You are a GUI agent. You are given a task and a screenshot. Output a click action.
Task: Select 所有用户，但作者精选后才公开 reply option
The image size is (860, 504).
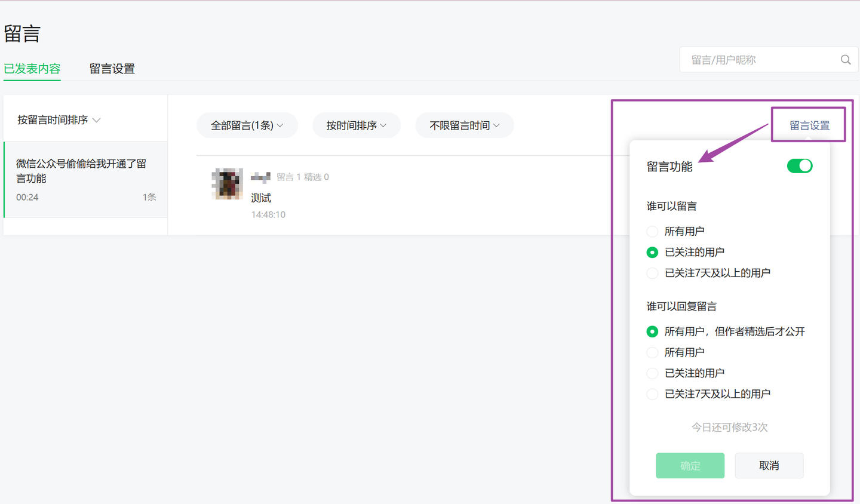click(653, 331)
